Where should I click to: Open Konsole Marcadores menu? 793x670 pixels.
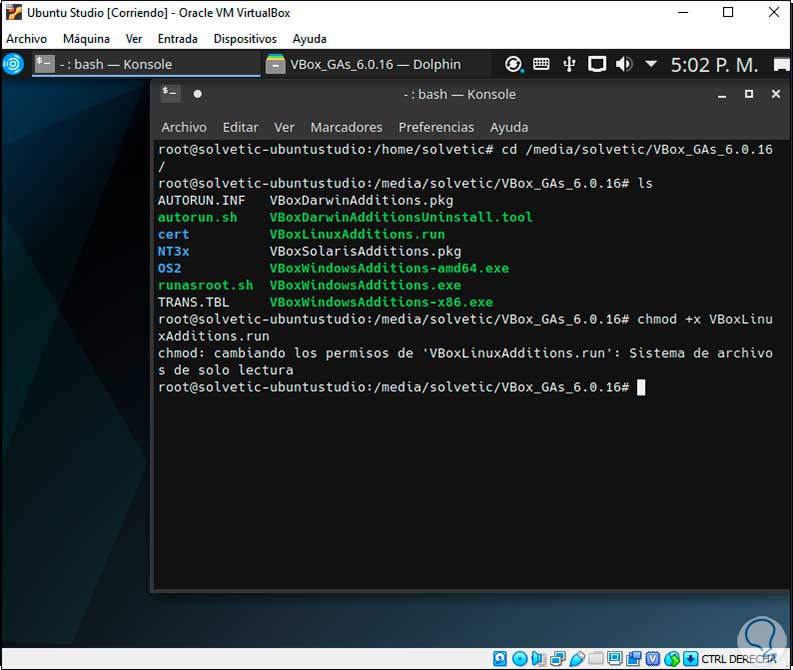346,127
